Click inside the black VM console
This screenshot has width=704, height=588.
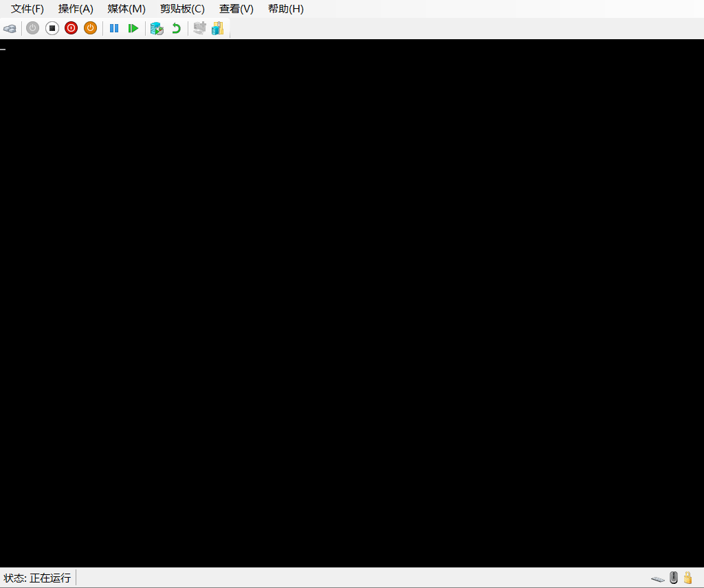pos(352,303)
